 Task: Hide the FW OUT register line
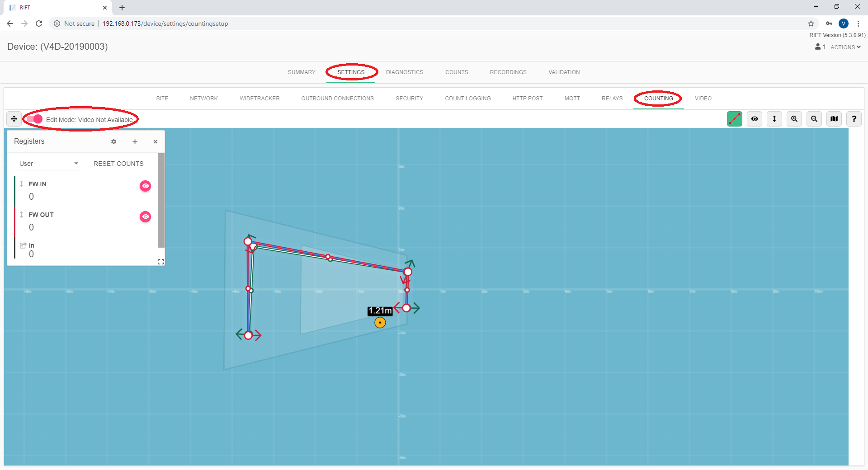coord(145,216)
